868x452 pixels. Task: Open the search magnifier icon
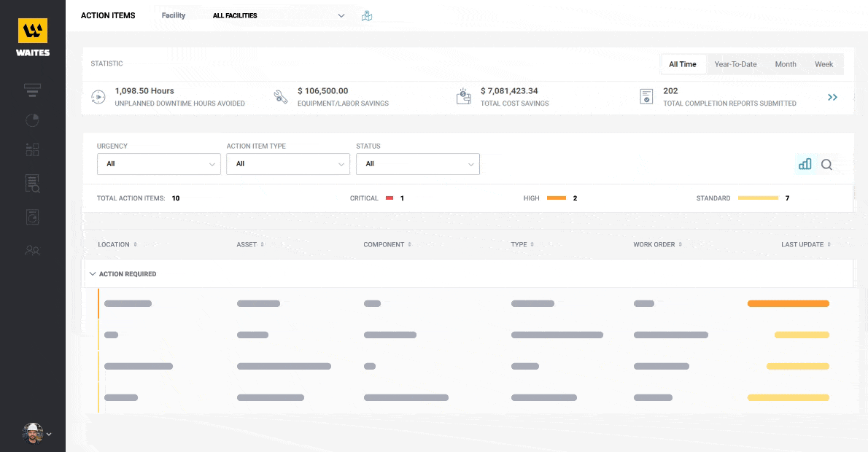click(826, 164)
